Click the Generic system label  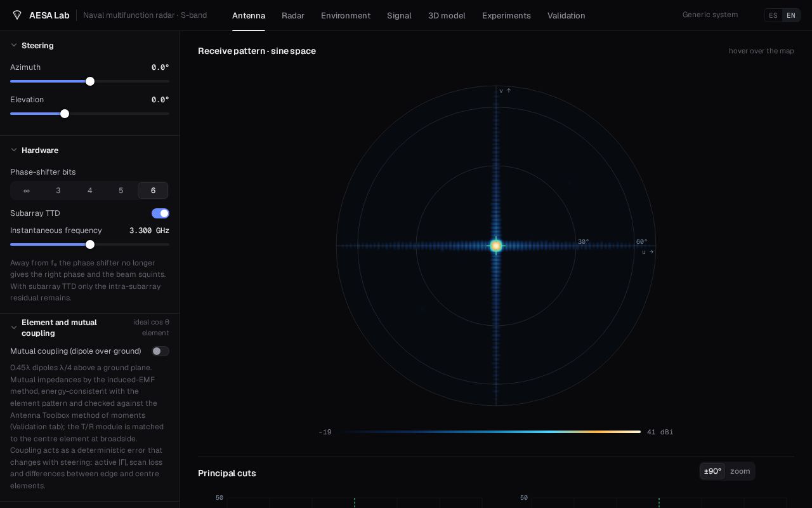710,15
